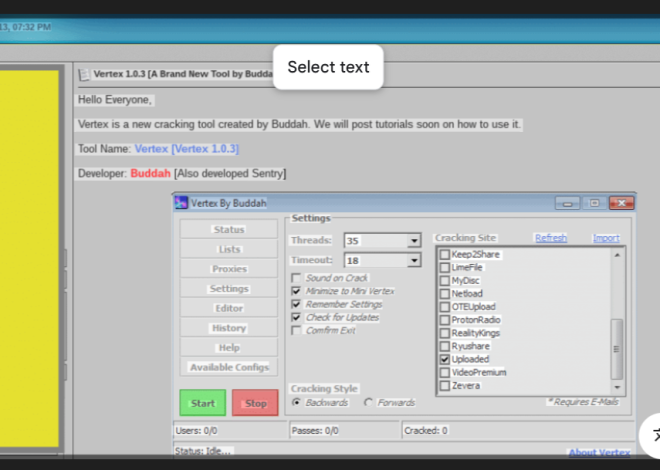660x470 pixels.
Task: Open the History tab
Action: (229, 328)
